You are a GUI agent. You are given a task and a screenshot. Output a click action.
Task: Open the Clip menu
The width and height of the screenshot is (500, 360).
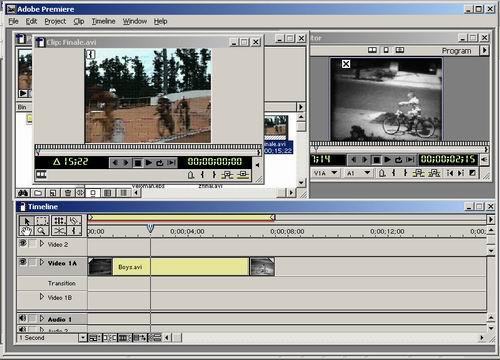[x=79, y=21]
